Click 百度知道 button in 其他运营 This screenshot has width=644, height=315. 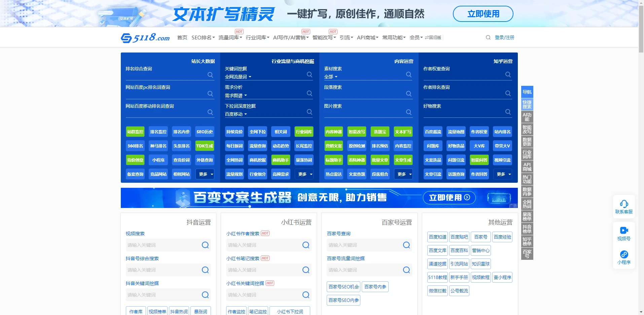click(x=438, y=237)
